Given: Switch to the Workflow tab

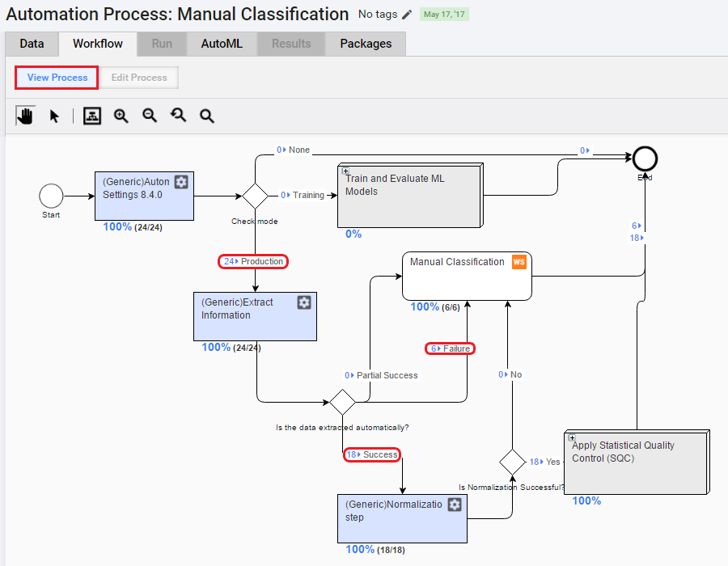Looking at the screenshot, I should (x=98, y=44).
